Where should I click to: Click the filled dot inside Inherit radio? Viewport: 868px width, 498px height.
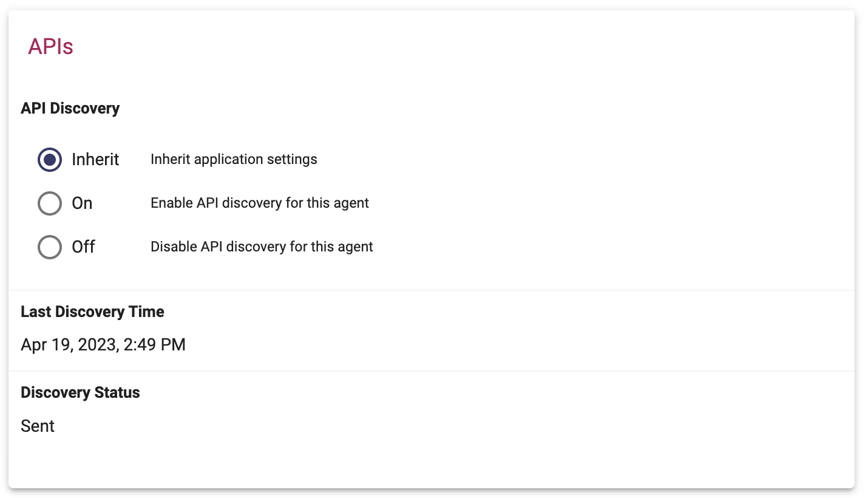[50, 160]
